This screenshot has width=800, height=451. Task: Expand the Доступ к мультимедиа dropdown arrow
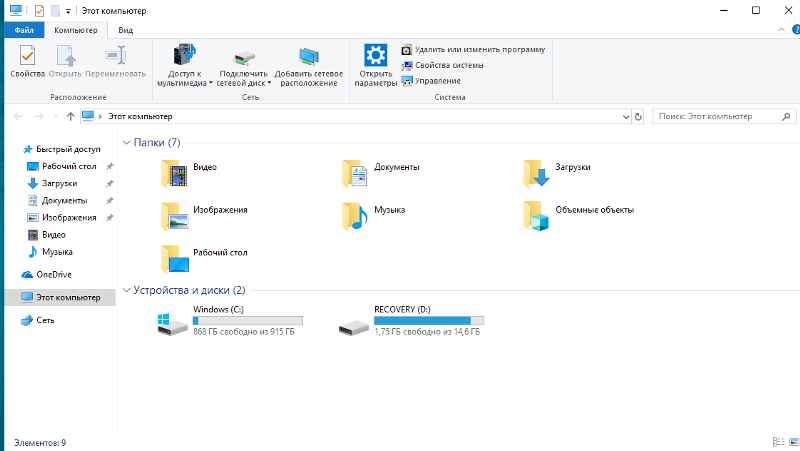[211, 83]
